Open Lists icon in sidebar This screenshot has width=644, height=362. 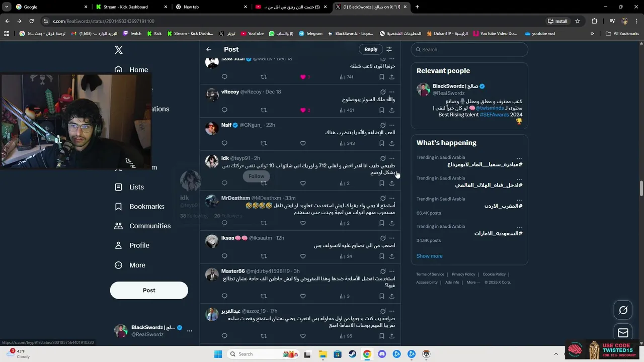pyautogui.click(x=118, y=187)
